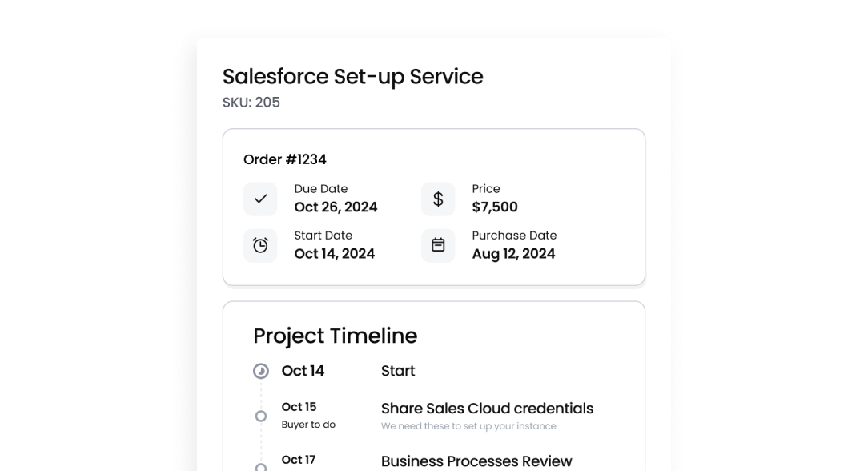Open the Business Processes Review task
868x471 pixels.
pyautogui.click(x=476, y=461)
